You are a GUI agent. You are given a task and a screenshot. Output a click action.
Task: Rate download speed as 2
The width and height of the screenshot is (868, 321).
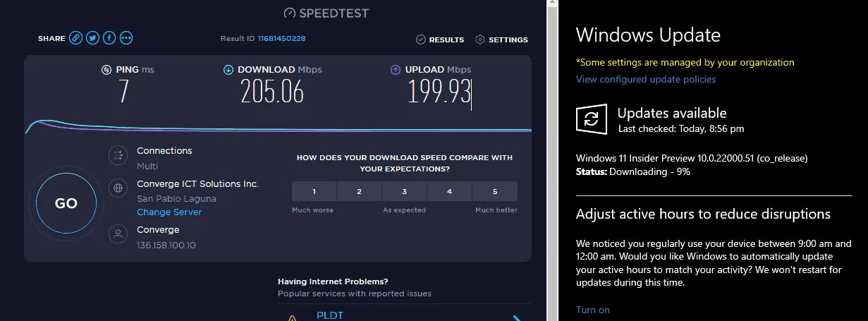pyautogui.click(x=359, y=191)
